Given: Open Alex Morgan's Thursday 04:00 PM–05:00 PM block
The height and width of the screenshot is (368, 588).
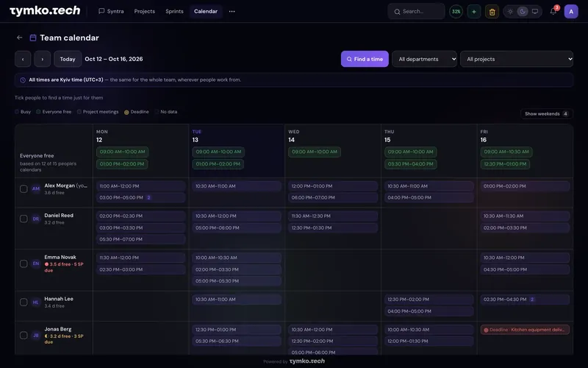Looking at the screenshot, I should coord(429,197).
